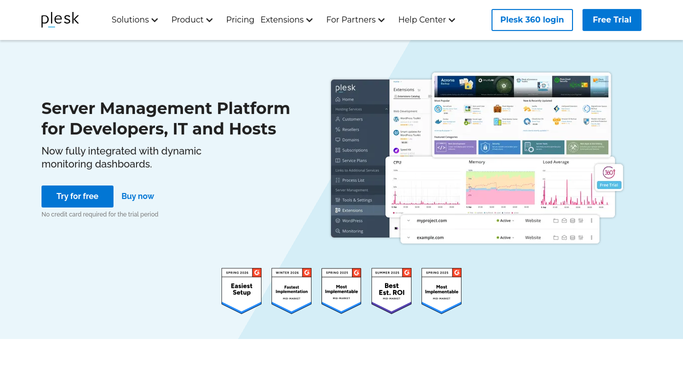Click the Home icon in dashboard sidebar
This screenshot has height=384, width=683.
[x=338, y=99]
